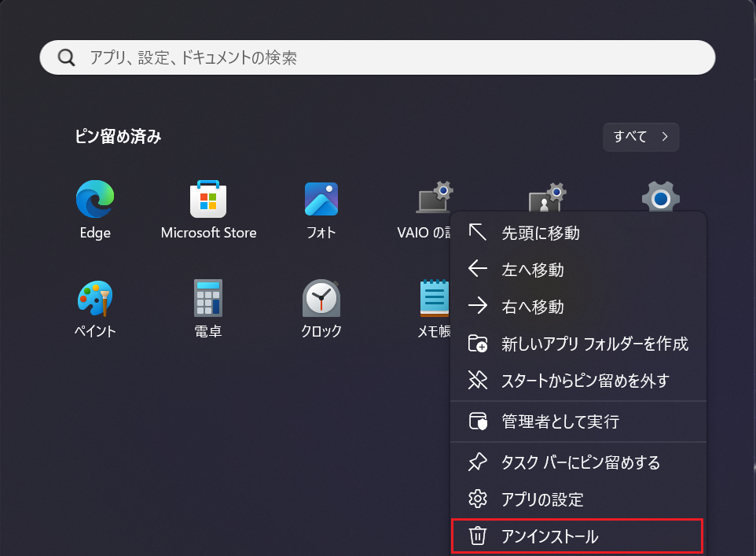Click the app search input field

coord(377,57)
